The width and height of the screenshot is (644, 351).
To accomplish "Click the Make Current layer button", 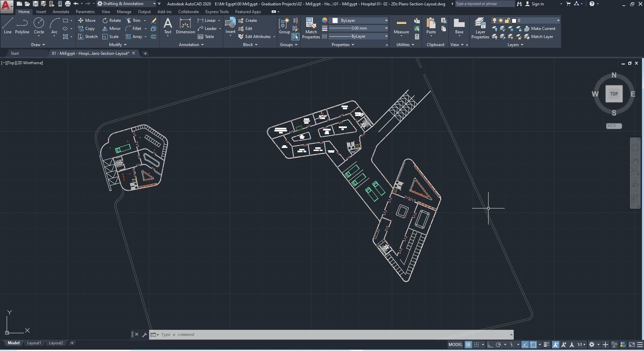I will point(540,29).
